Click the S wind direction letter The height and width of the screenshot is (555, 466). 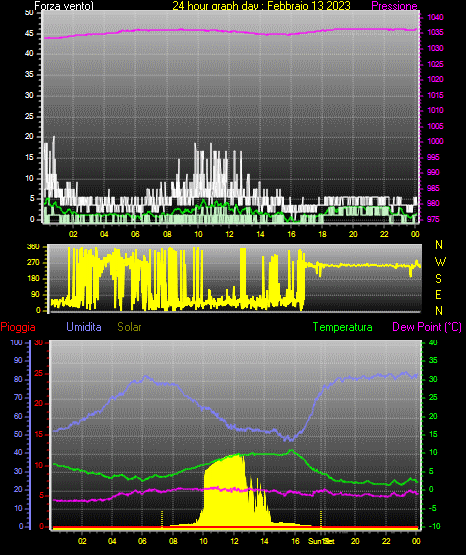tap(438, 279)
